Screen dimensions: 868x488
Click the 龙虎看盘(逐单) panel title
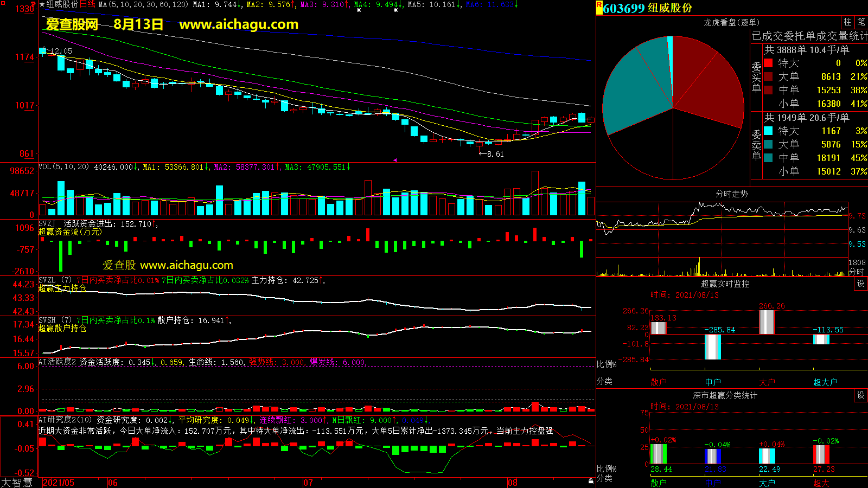coord(731,22)
